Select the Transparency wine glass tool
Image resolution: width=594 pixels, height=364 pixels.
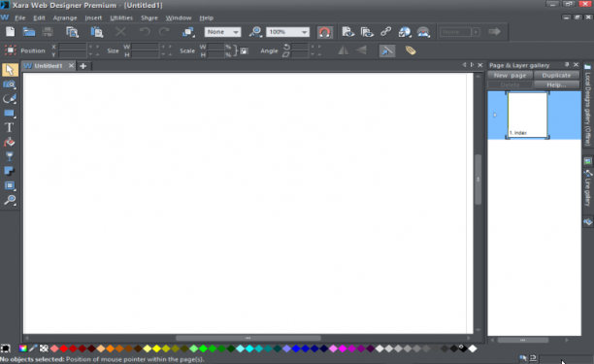10,156
